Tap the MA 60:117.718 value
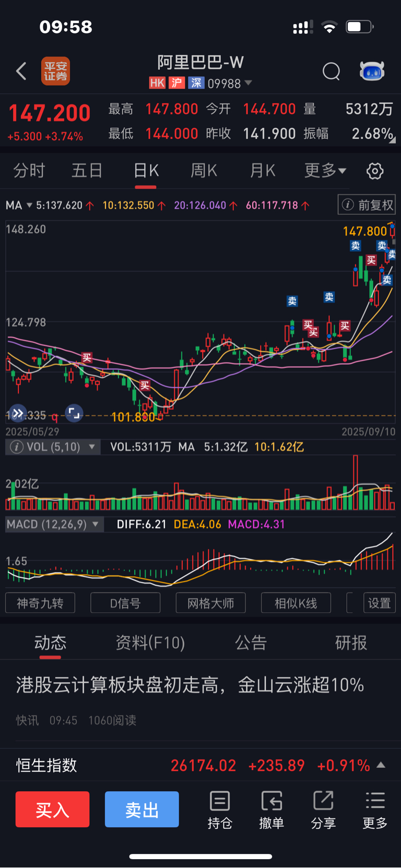This screenshot has height=868, width=401. pyautogui.click(x=272, y=205)
